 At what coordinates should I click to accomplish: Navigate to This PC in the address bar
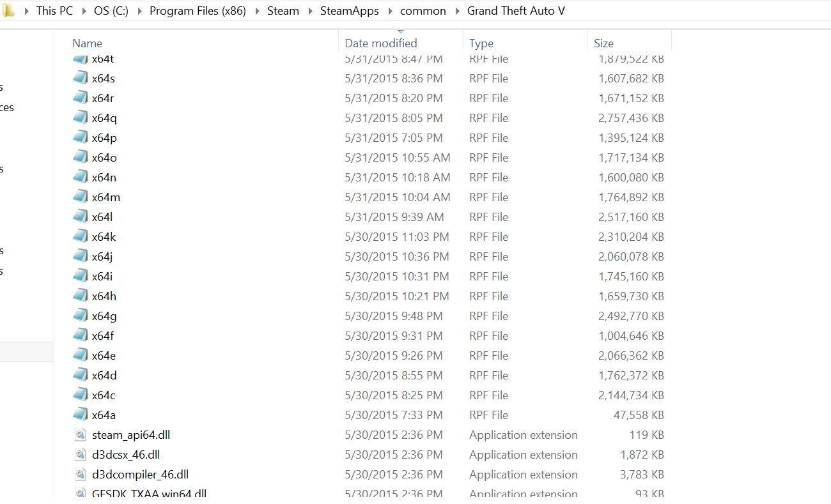click(55, 11)
